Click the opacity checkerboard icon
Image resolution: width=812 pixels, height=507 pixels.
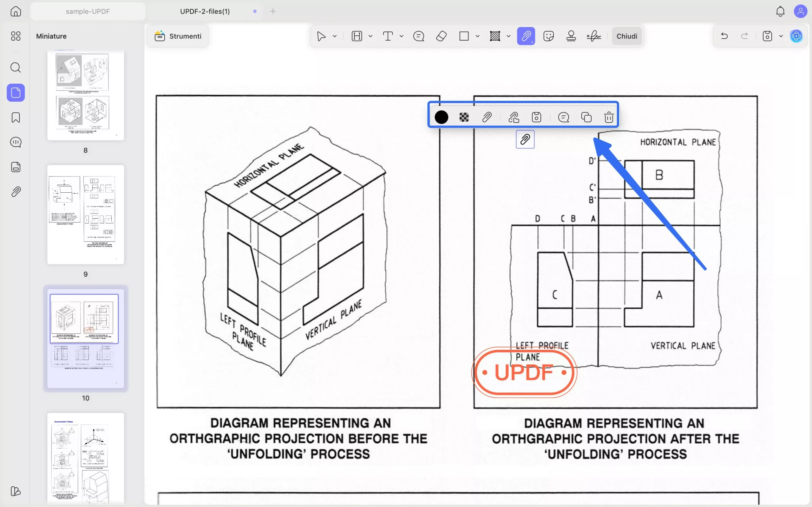(464, 117)
